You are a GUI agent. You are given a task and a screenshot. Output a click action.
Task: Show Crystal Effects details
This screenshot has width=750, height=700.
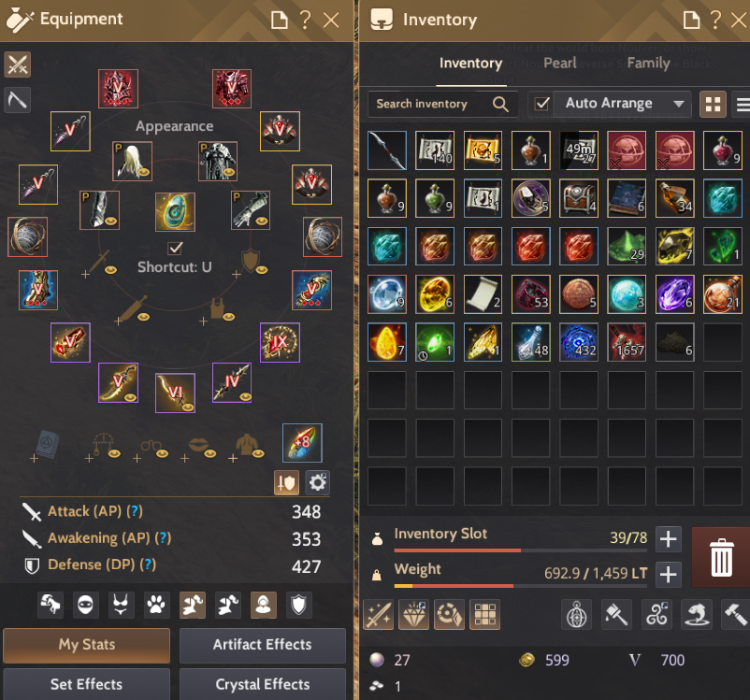(263, 684)
